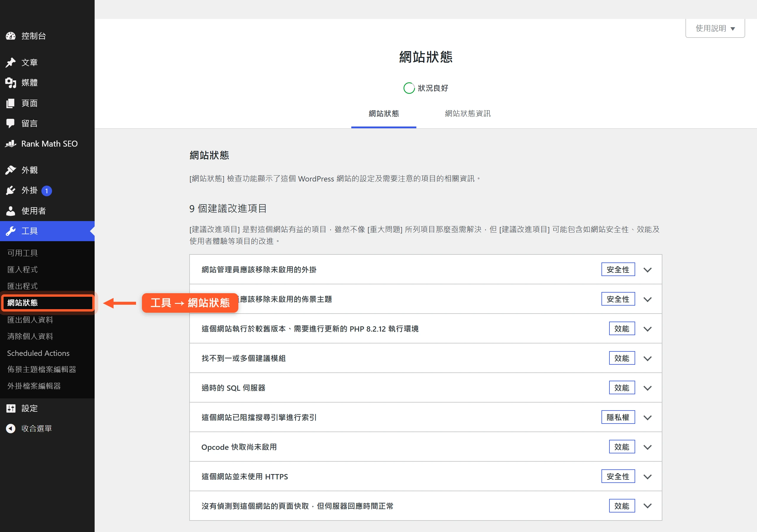Click the 找不到一或多個建議模組 item title
This screenshot has height=532, width=757.
(243, 359)
